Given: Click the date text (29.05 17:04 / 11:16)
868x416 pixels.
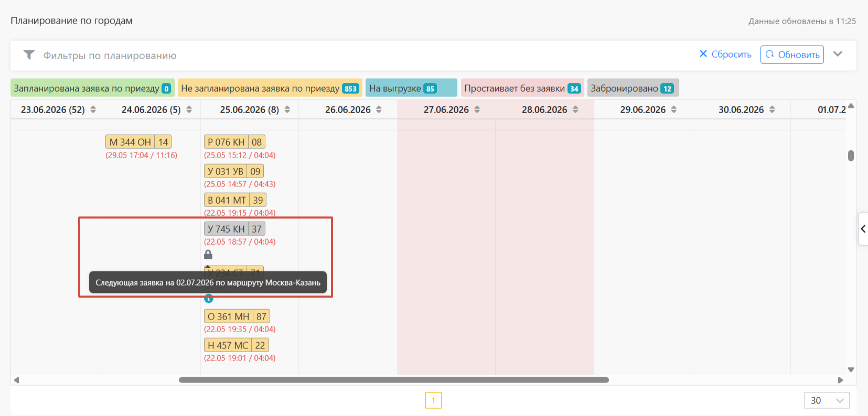Looking at the screenshot, I should click(142, 155).
